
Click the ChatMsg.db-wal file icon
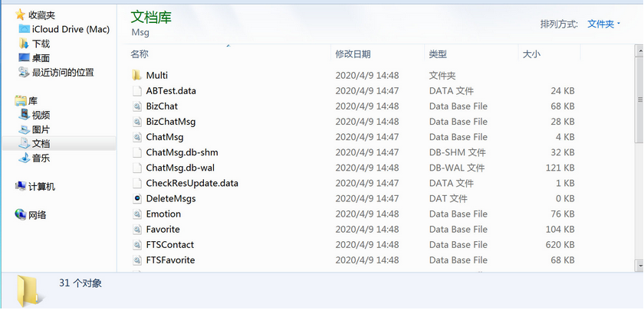[x=136, y=168]
